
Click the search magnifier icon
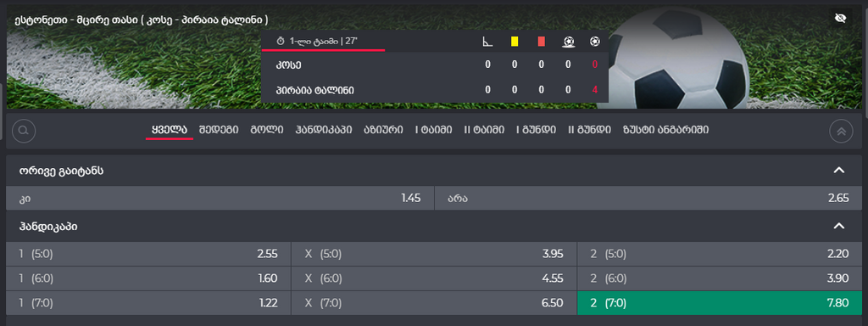click(24, 131)
